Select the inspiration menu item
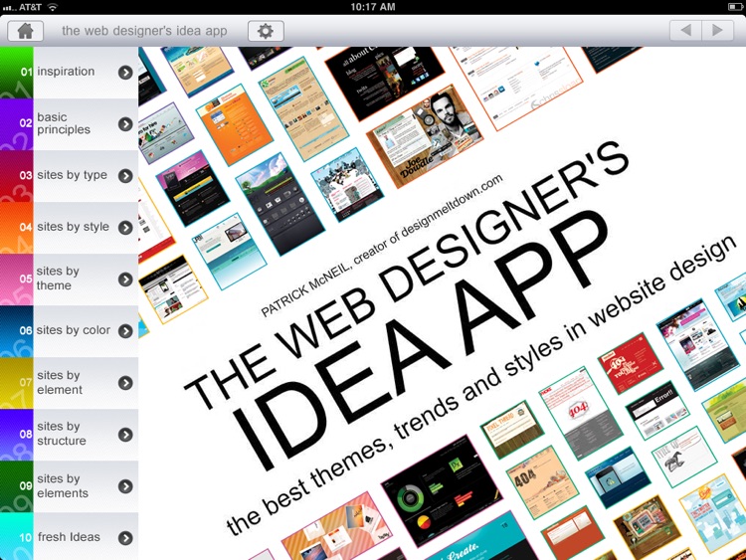Screen dimensions: 746x560 69,73
